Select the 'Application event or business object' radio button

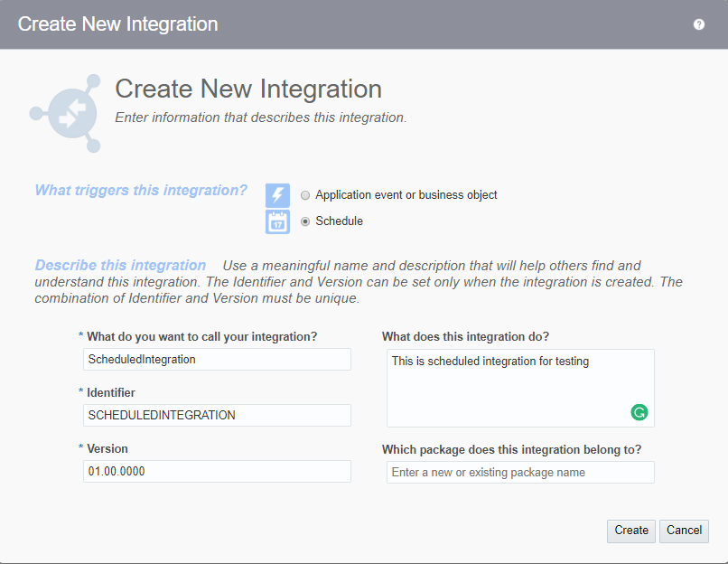click(x=305, y=195)
